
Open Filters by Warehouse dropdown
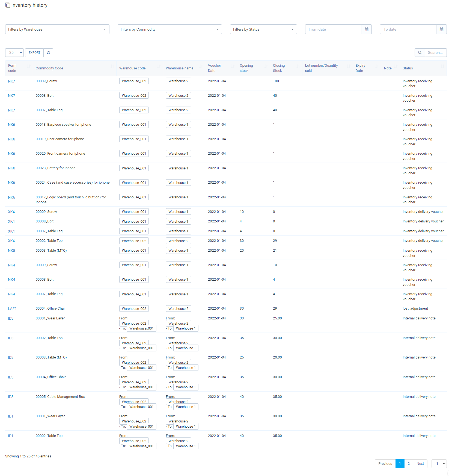pos(57,29)
